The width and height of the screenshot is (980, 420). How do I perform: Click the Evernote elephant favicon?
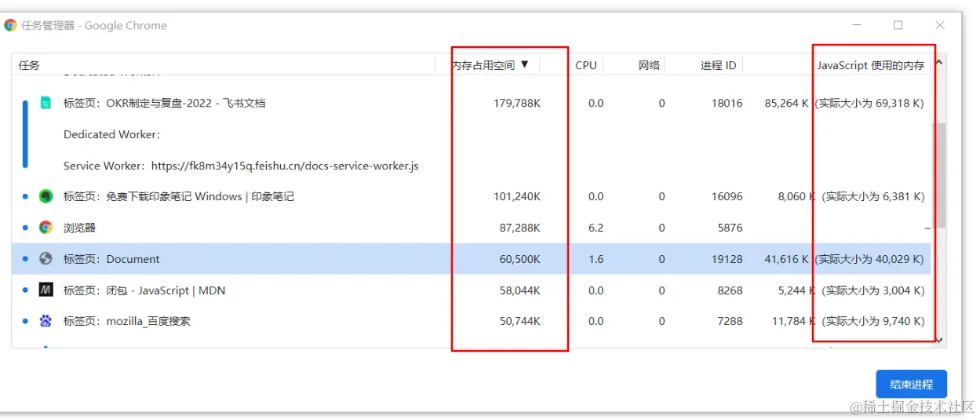point(46,196)
